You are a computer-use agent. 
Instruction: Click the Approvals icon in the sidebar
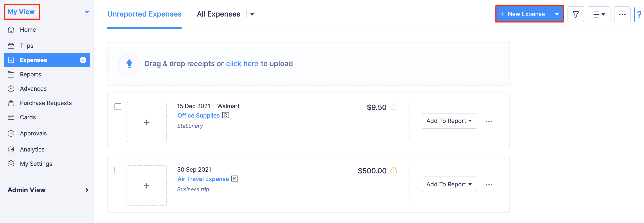(x=11, y=133)
